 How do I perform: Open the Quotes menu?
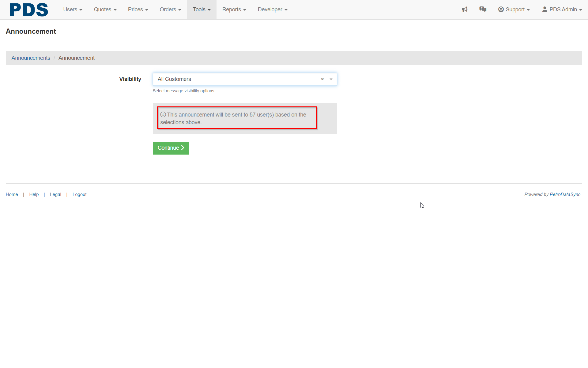tap(105, 10)
